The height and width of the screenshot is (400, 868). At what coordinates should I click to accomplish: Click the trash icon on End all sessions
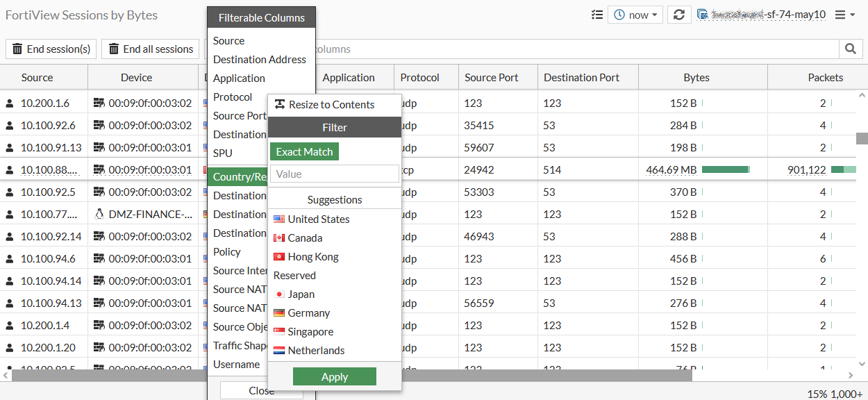tap(114, 49)
